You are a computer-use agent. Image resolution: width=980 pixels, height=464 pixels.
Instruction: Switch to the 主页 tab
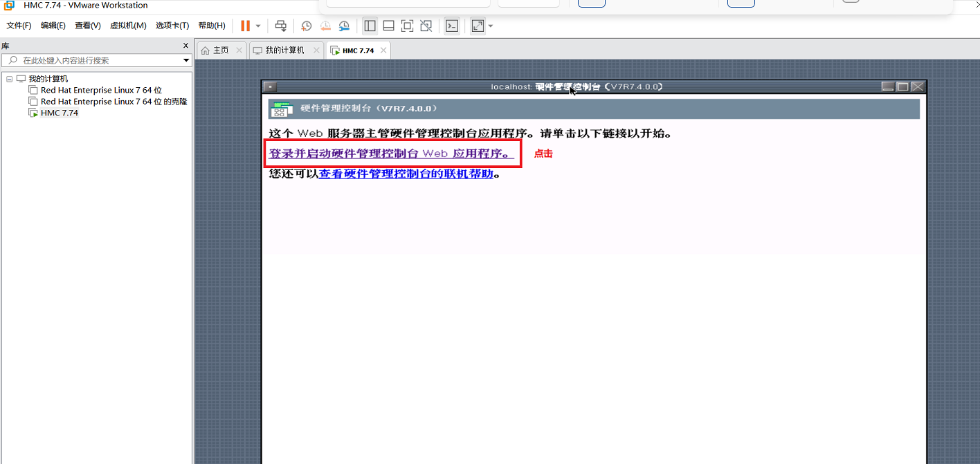221,50
